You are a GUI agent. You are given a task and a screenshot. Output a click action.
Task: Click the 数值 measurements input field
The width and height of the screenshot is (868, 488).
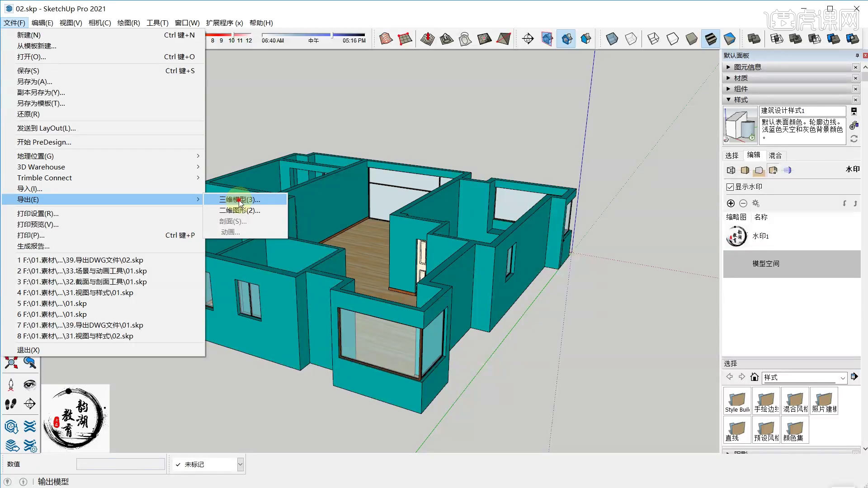tap(121, 464)
